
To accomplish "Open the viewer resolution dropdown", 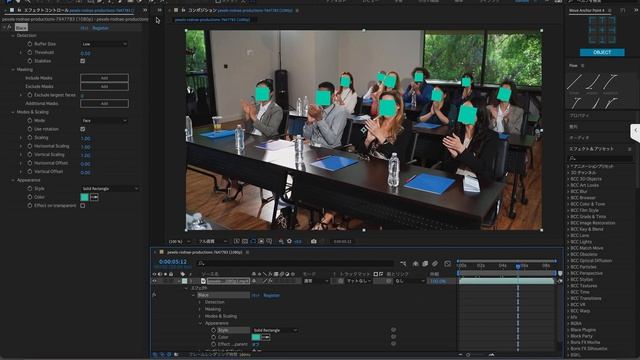I will pos(213,241).
